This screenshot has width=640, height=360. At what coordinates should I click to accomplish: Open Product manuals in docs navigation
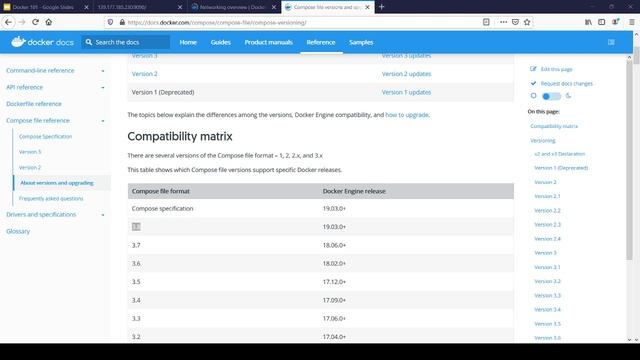tap(269, 42)
